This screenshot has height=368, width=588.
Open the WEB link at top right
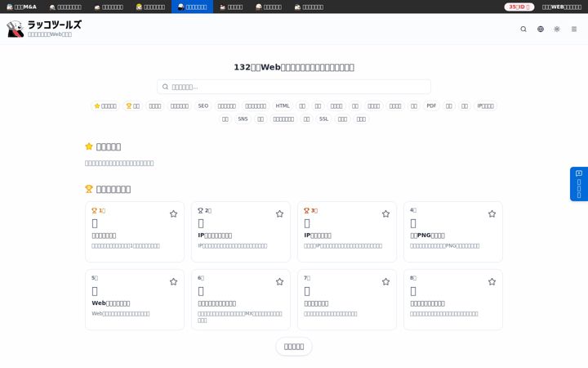tap(561, 7)
